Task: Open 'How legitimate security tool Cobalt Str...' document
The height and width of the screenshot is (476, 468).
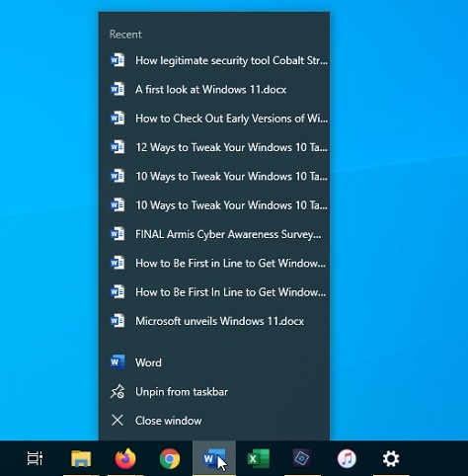Action: pyautogui.click(x=214, y=60)
